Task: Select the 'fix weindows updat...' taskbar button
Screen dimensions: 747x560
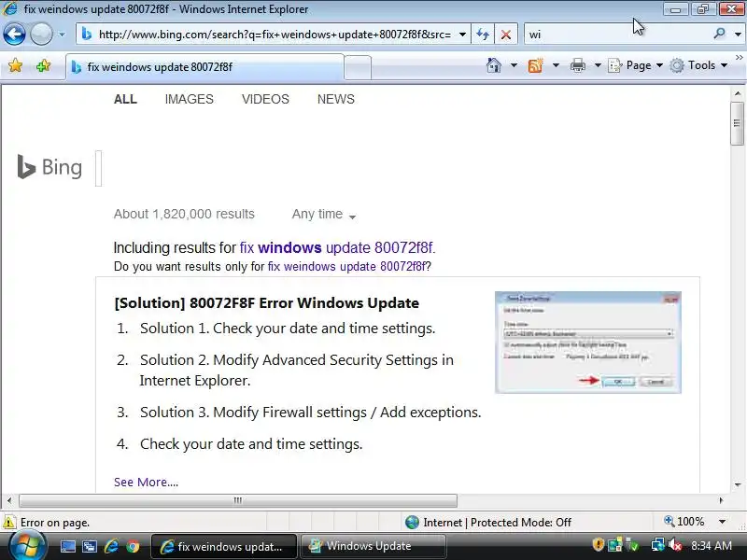Action: click(x=224, y=546)
